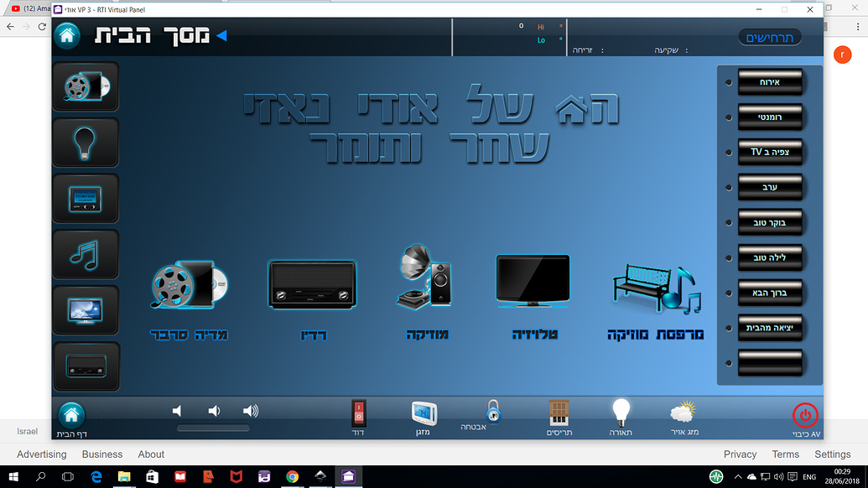Image resolution: width=868 pixels, height=488 pixels.
Task: Open מרפסת מוזיקה balcony music zone
Action: (x=655, y=285)
